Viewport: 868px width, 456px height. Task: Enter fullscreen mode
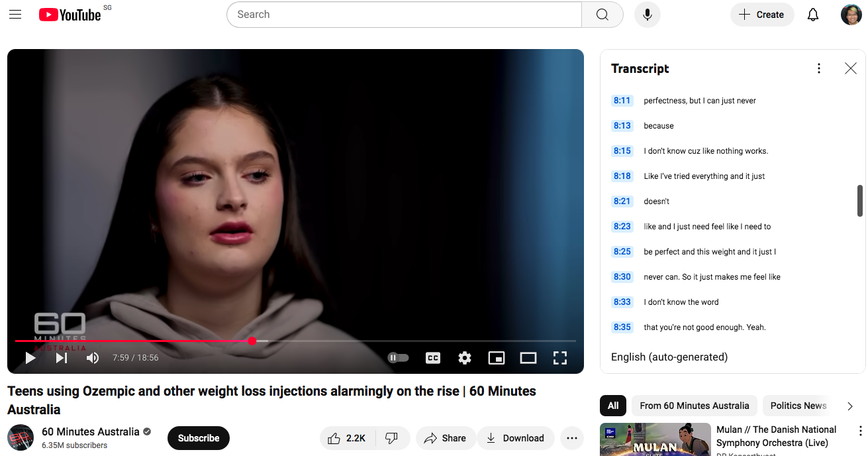pos(560,358)
